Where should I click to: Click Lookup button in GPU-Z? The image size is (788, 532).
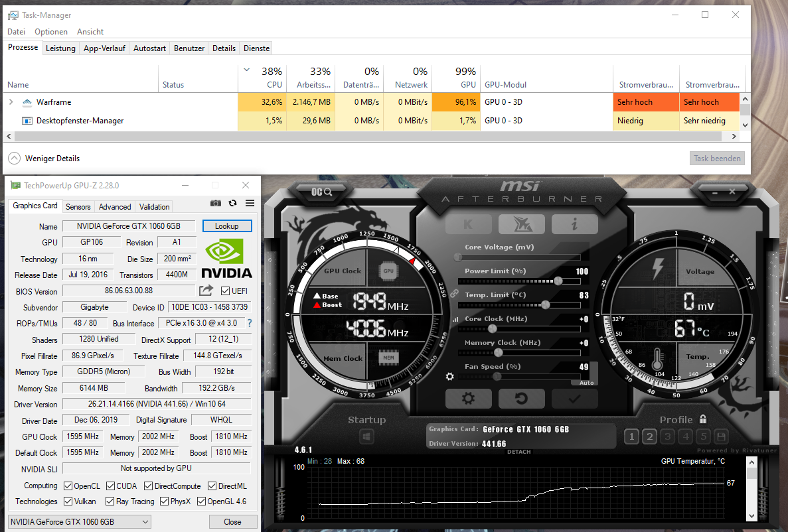[x=226, y=226]
